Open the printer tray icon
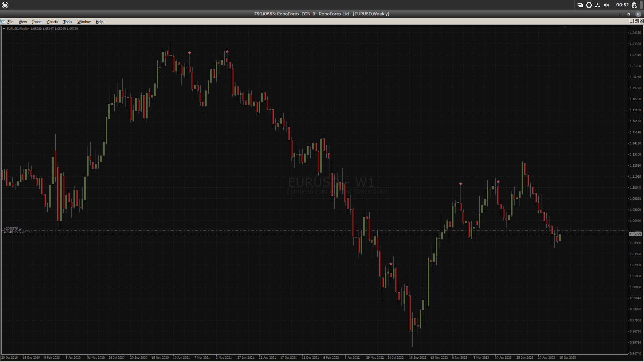 (589, 5)
